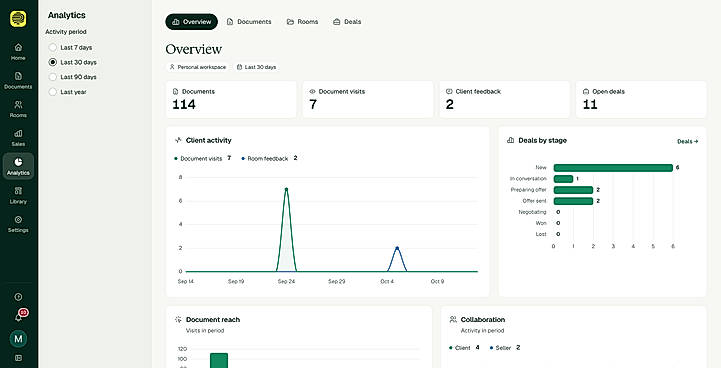The image size is (721, 368).
Task: Open Settings in the sidebar
Action: tap(18, 224)
